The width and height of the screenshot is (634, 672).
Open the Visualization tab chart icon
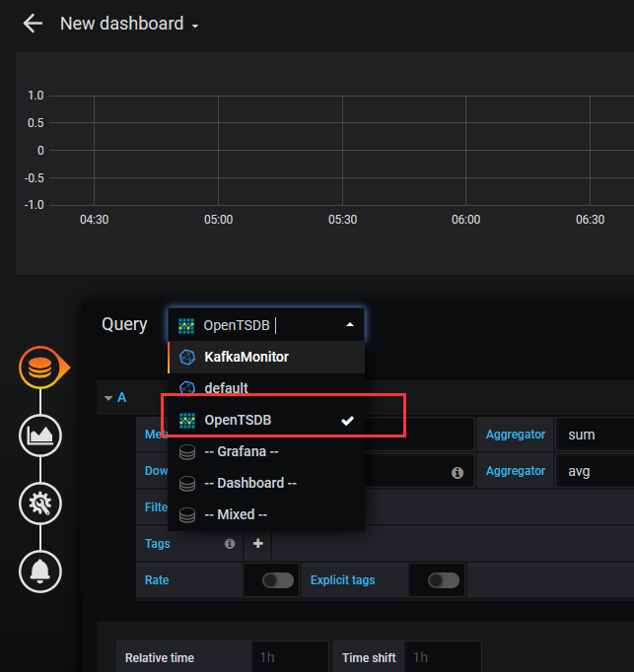tap(39, 436)
